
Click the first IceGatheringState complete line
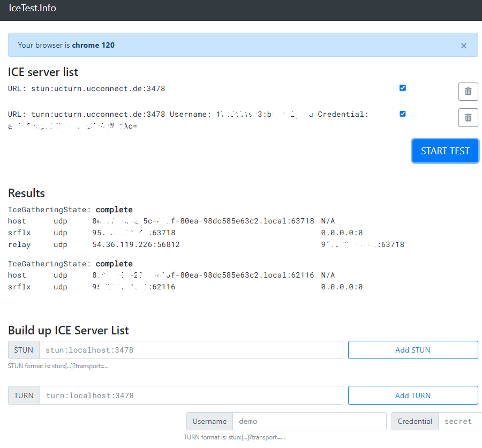click(70, 210)
